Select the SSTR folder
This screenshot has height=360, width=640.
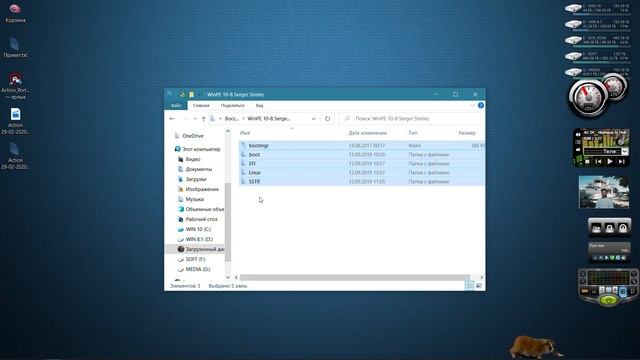point(362,181)
